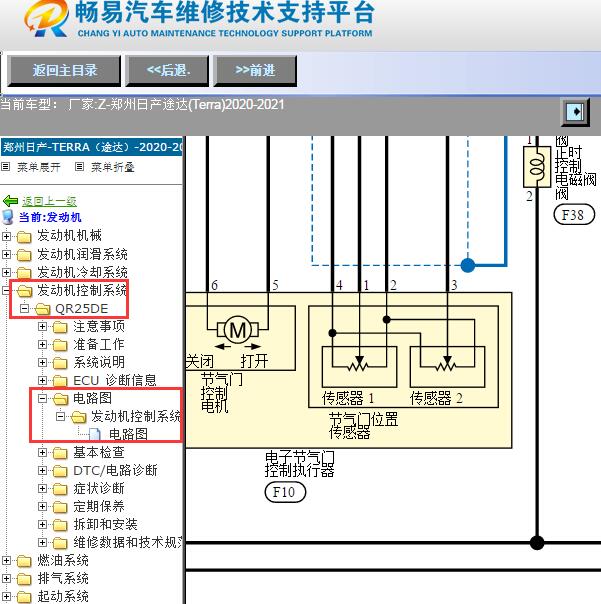The image size is (601, 604).
Task: Click the 当前:发动机 computer icon
Action: tap(8, 217)
